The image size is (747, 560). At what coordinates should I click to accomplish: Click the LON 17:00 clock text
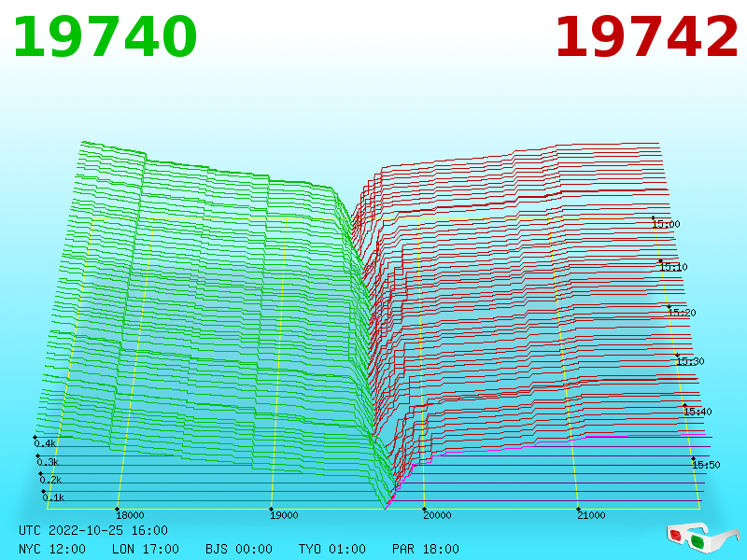[146, 549]
